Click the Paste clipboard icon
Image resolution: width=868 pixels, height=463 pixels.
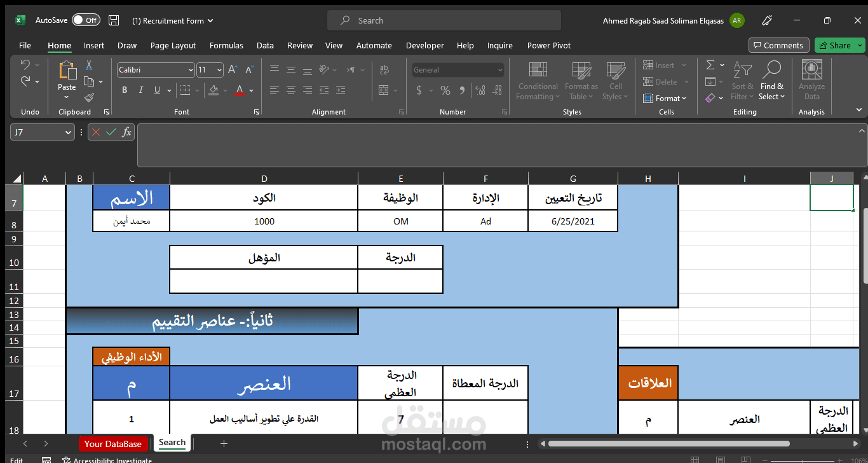(x=67, y=71)
